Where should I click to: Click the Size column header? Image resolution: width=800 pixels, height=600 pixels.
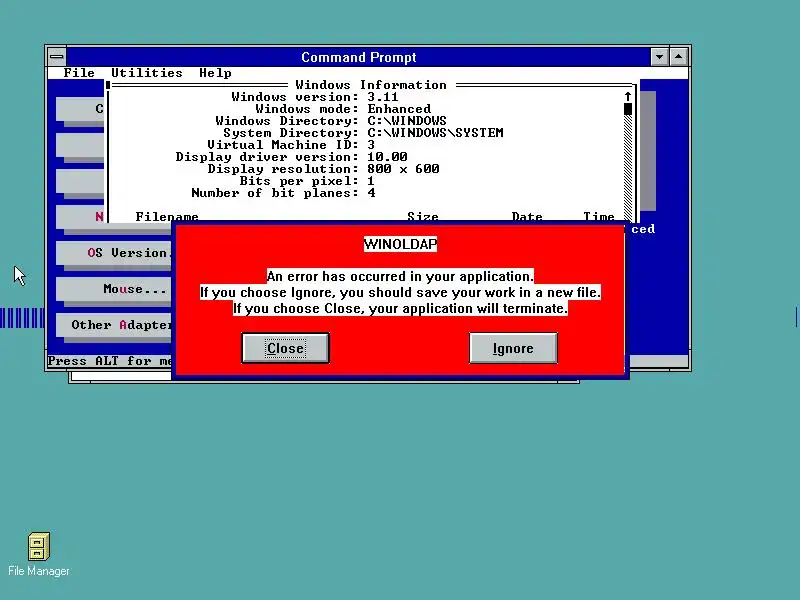(423, 217)
